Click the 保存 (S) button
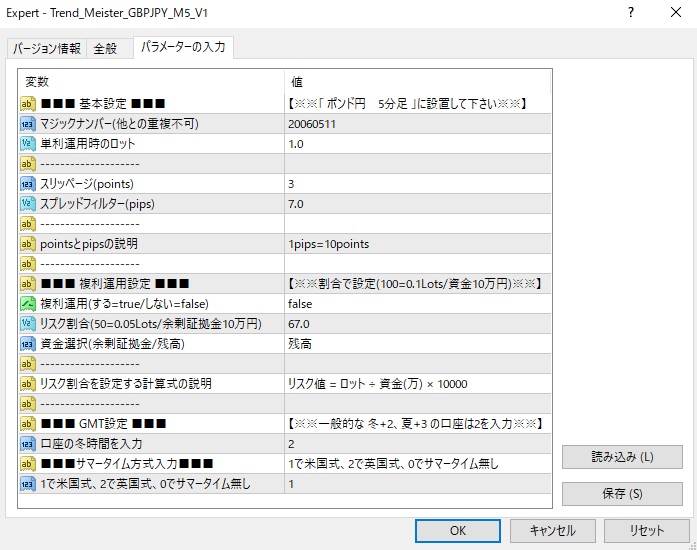Image resolution: width=697 pixels, height=550 pixels. [x=622, y=494]
